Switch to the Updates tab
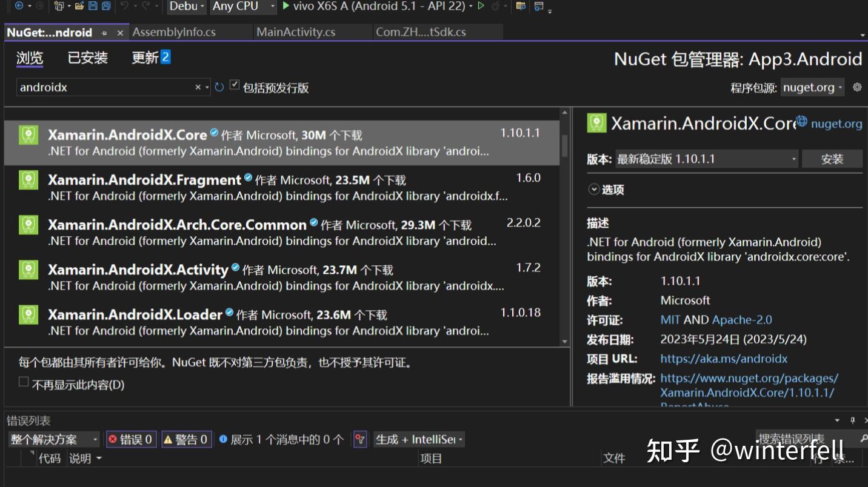Image resolution: width=868 pixels, height=487 pixels. coord(151,58)
